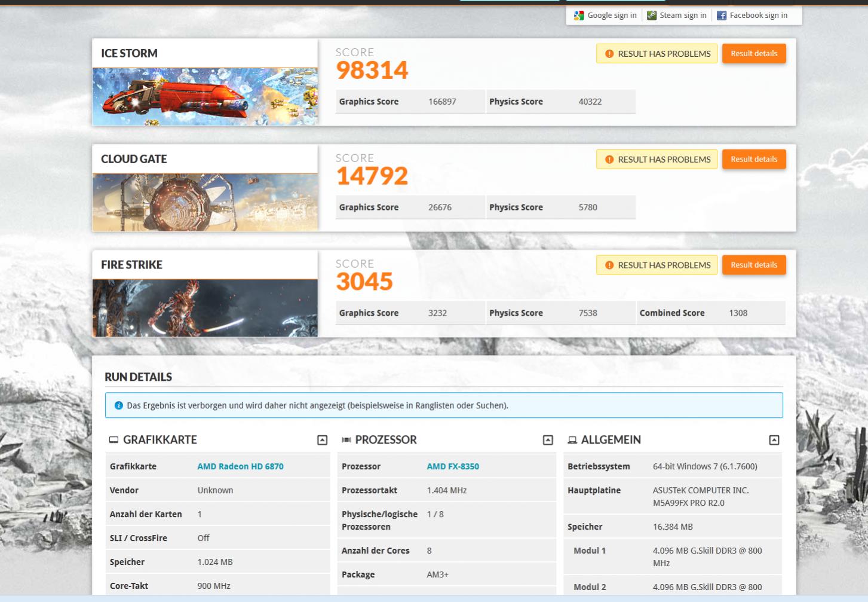Collapse the Allgemein panel
868x602 pixels.
(x=774, y=440)
